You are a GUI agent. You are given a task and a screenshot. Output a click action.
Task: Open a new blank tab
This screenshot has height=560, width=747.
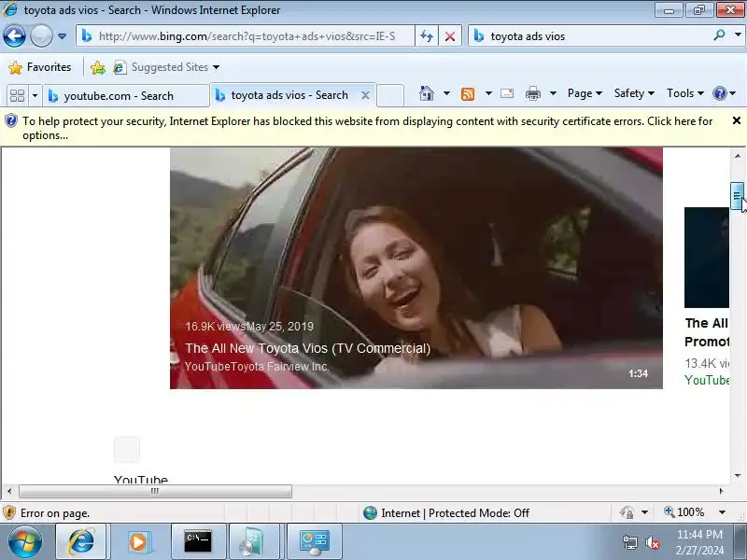click(390, 96)
